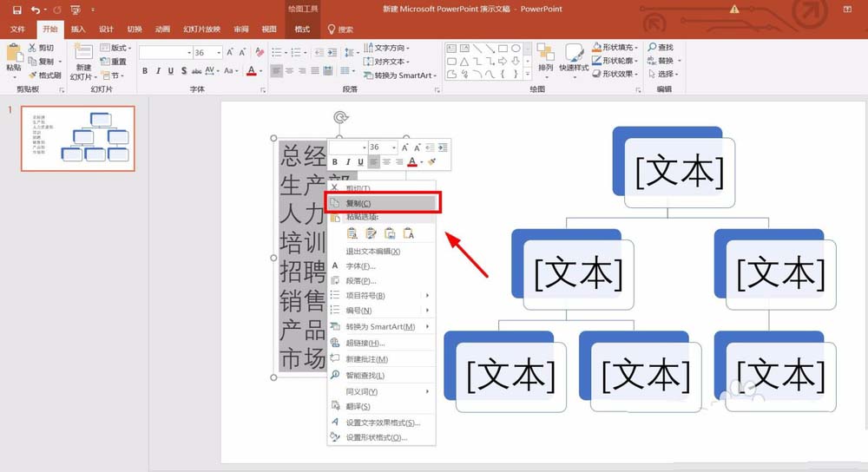The image size is (868, 472).
Task: Open Shape Outline (形状轮廓) dropdown
Action: click(615, 61)
